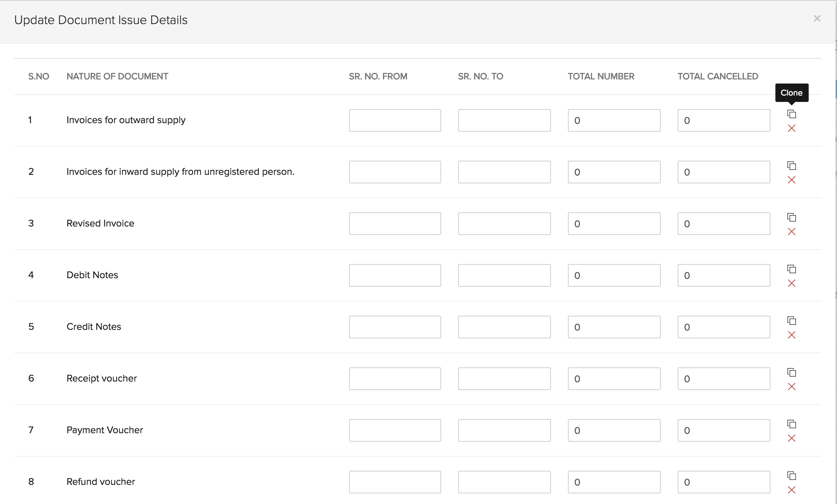Click Total Cancelled field for Credit Notes
Viewport: 837px width, 504px height.
click(724, 327)
